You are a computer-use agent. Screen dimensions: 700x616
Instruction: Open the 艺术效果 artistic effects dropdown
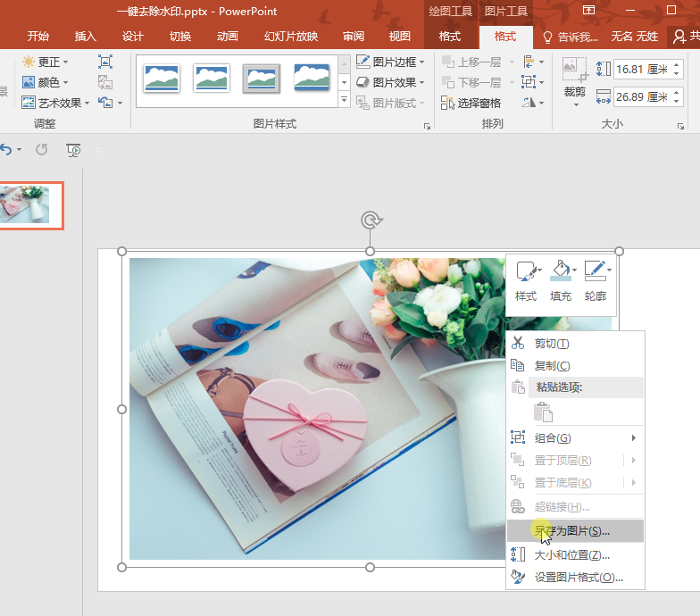55,103
